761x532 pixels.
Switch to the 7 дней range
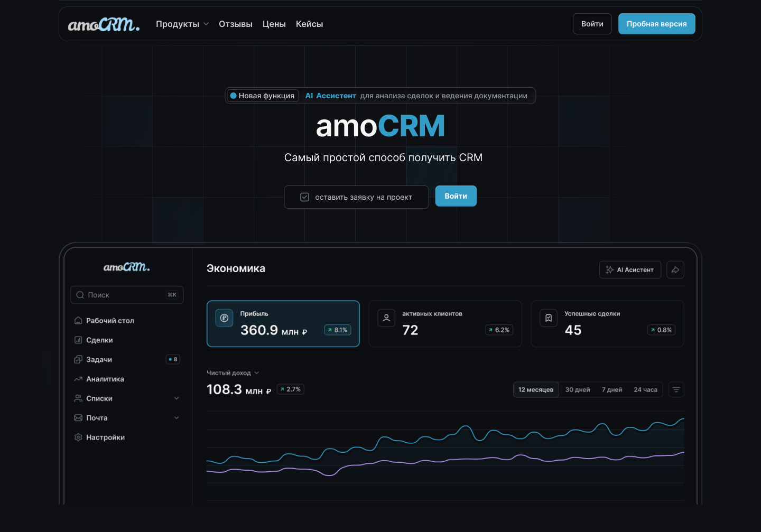click(612, 390)
